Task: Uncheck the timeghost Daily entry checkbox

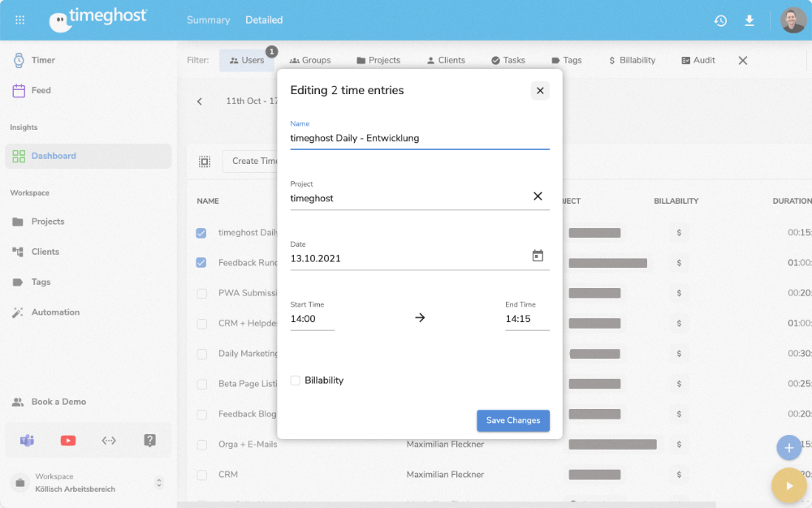Action: point(201,233)
